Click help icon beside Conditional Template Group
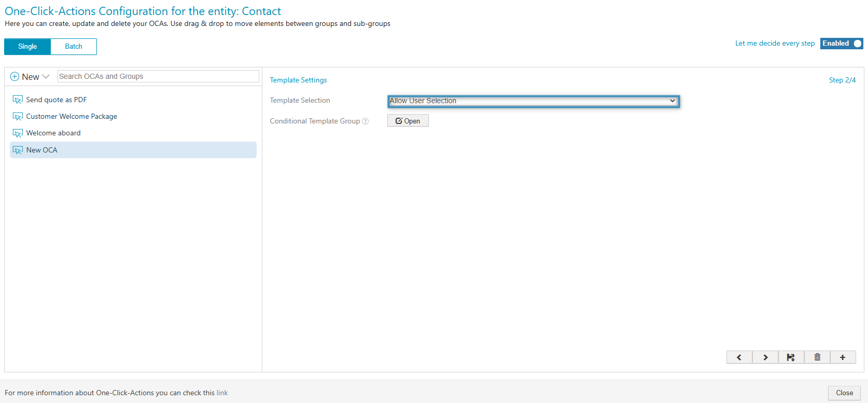 click(x=366, y=121)
